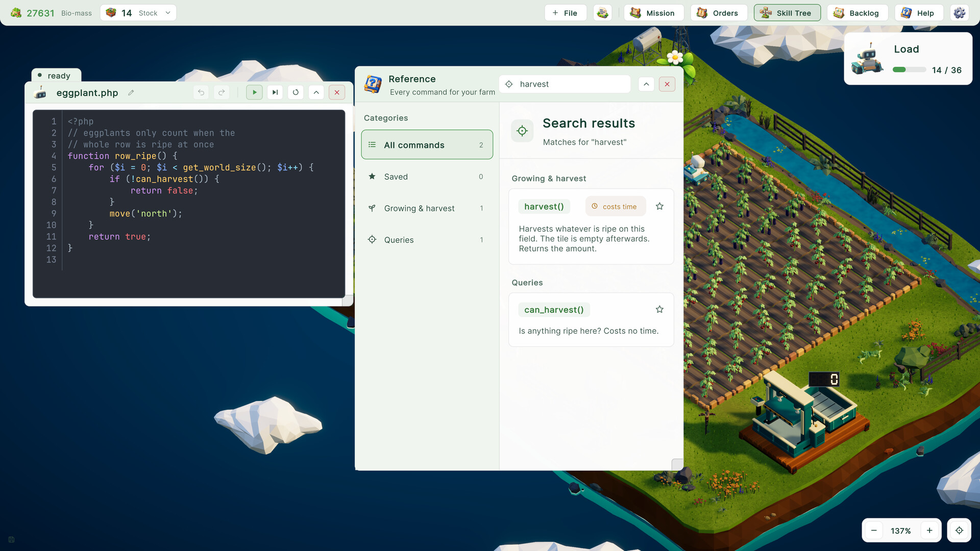Click the farm icon beside File
The image size is (980, 551).
(603, 13)
